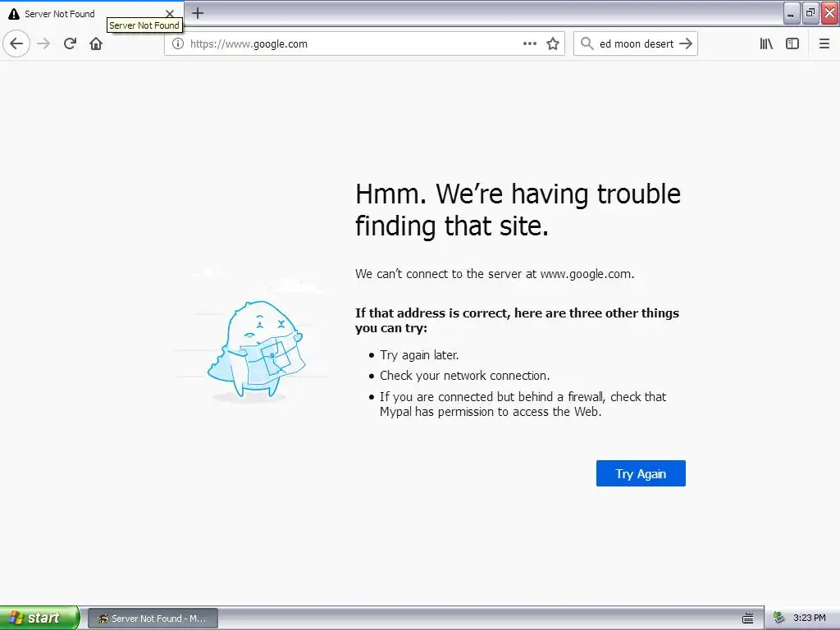Open the hamburger application menu
The width and height of the screenshot is (840, 630).
click(824, 43)
